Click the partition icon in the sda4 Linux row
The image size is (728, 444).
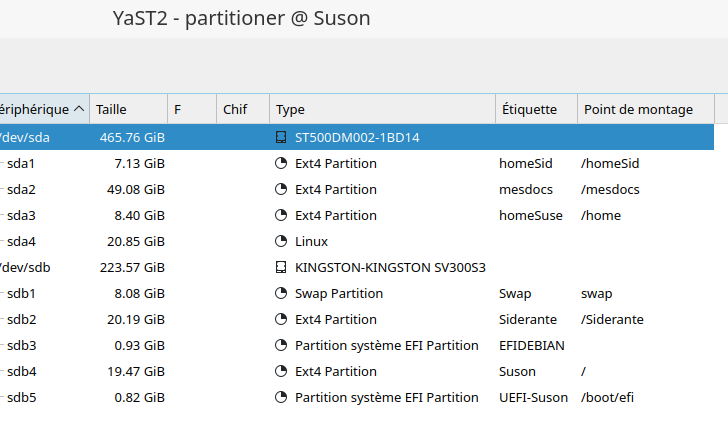[x=281, y=241]
